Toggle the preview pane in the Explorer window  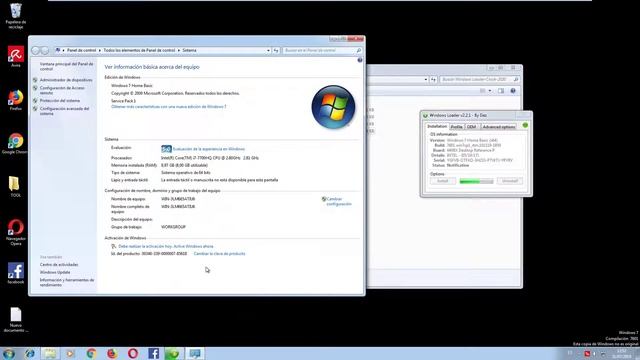point(501,91)
